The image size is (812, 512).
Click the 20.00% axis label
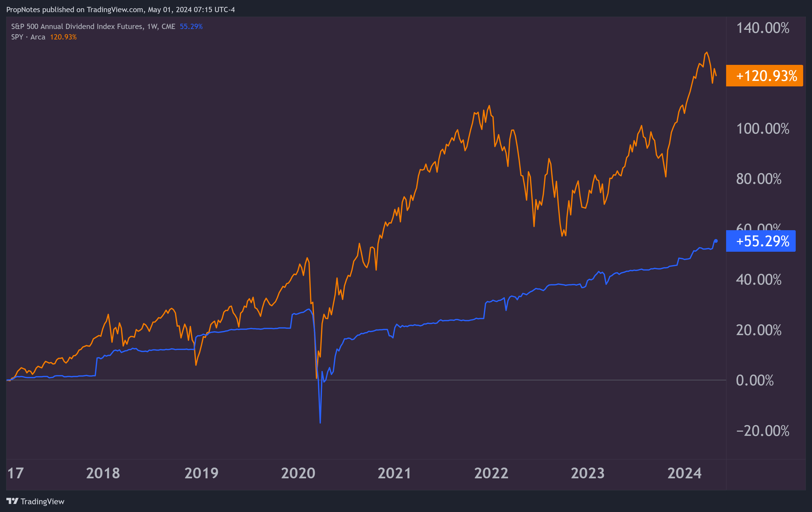pyautogui.click(x=759, y=330)
